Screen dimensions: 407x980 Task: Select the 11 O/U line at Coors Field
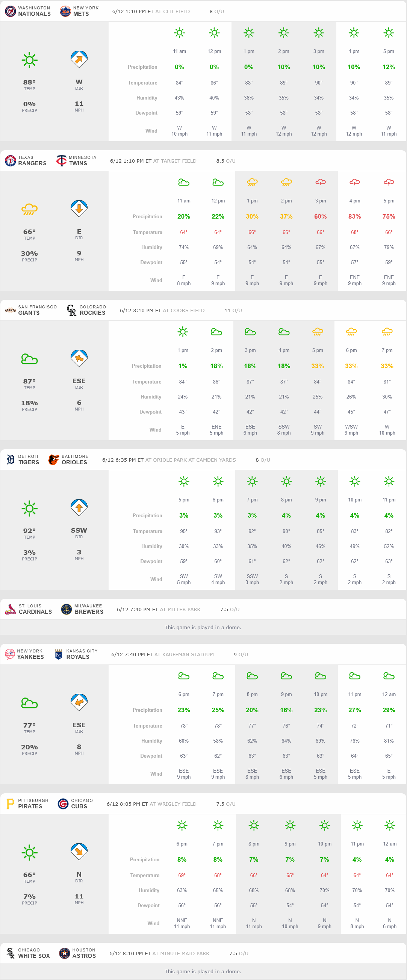233,310
